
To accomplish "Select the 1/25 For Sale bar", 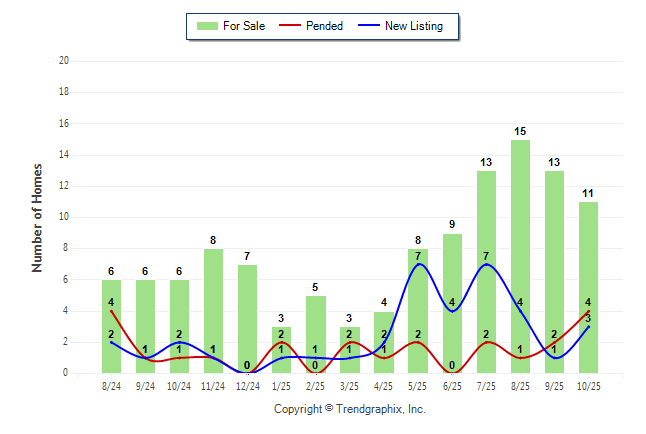I will 281,350.
